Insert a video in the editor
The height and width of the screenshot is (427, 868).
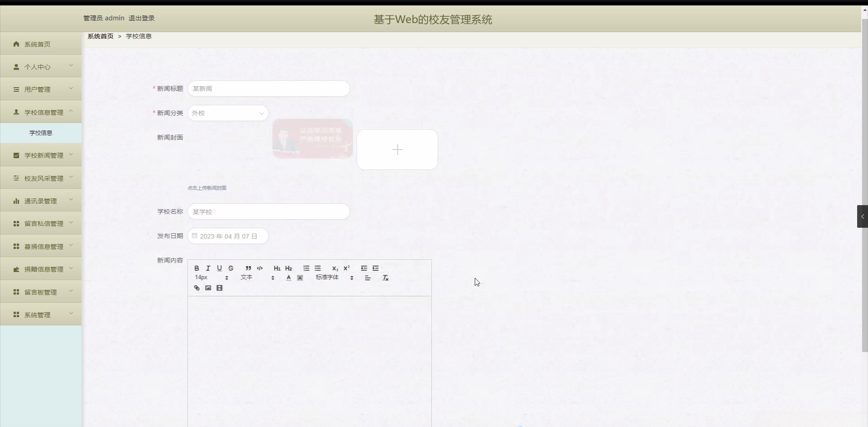tap(219, 288)
